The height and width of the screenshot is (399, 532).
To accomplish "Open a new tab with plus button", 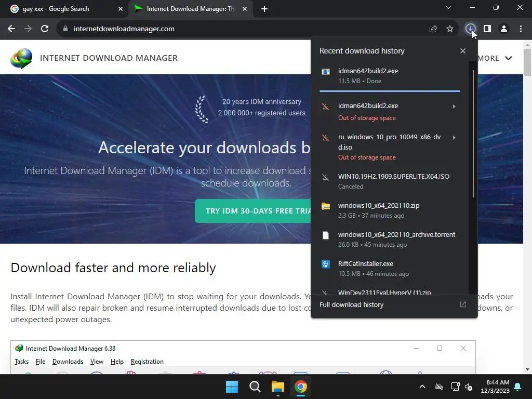I will tap(264, 9).
